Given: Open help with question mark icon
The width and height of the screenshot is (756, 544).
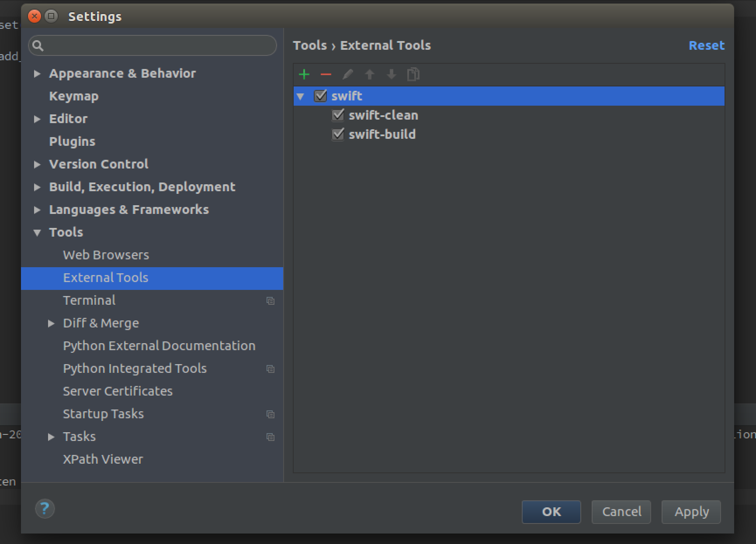Looking at the screenshot, I should pyautogui.click(x=45, y=509).
